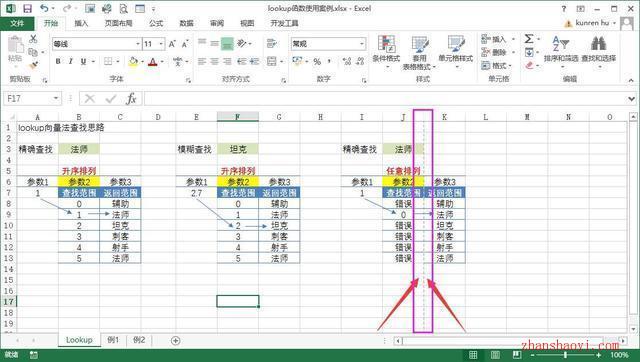This screenshot has width=640, height=362.
Task: Click the Insert Function fx icon
Action: (x=131, y=98)
